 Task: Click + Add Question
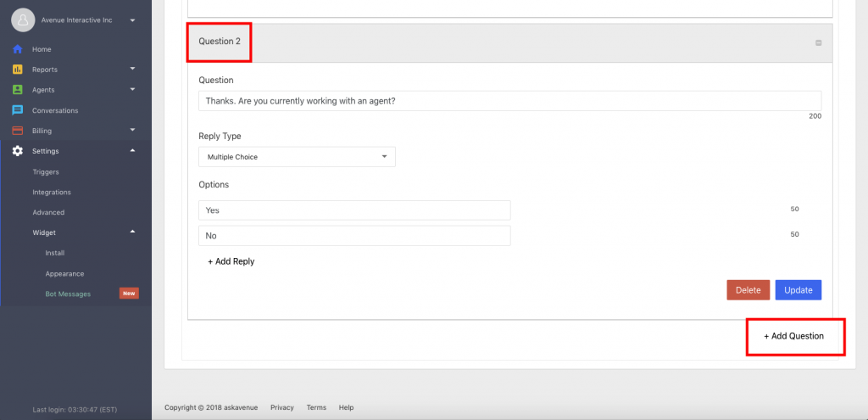pos(793,336)
